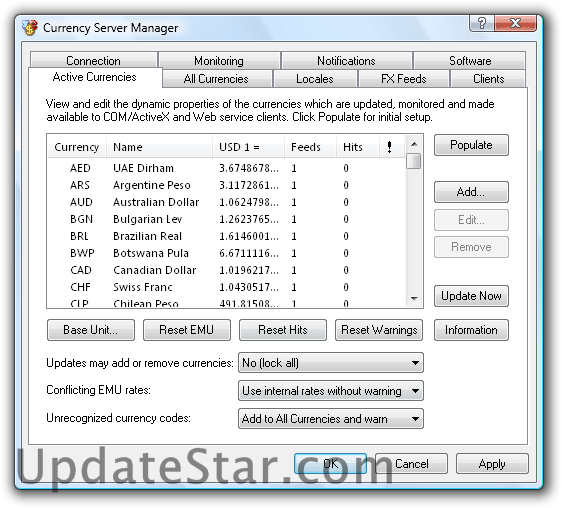Click the currency list scrollbar thumb
Screen dimensions: 562x508
[x=414, y=161]
